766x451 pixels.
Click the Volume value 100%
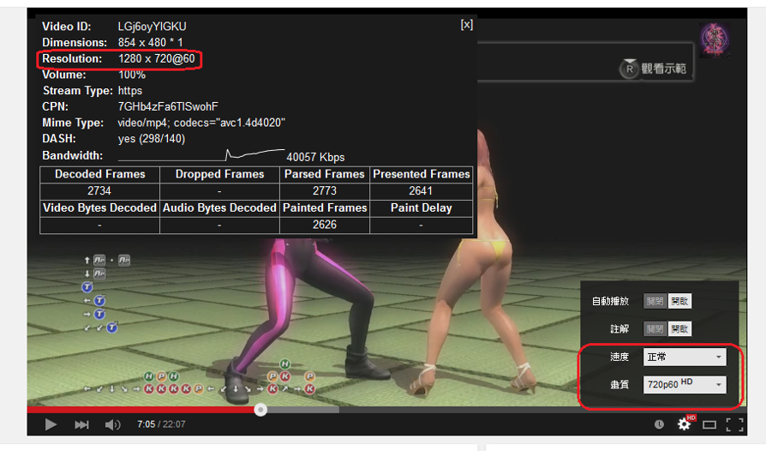tap(131, 75)
